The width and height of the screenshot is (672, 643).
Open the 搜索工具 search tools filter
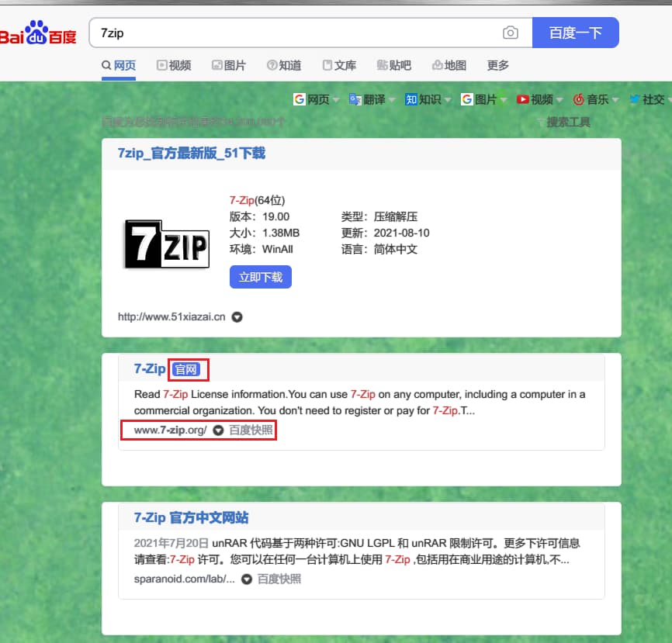click(563, 122)
